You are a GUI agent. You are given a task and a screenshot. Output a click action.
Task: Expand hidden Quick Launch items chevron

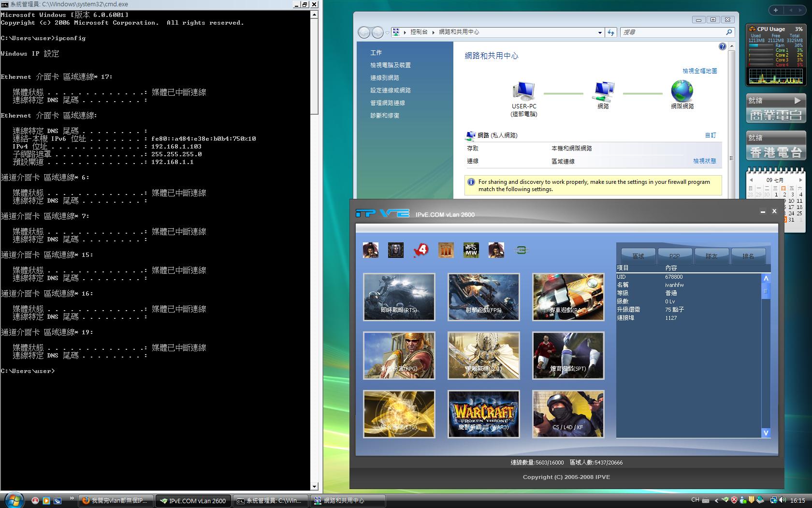pos(72,498)
